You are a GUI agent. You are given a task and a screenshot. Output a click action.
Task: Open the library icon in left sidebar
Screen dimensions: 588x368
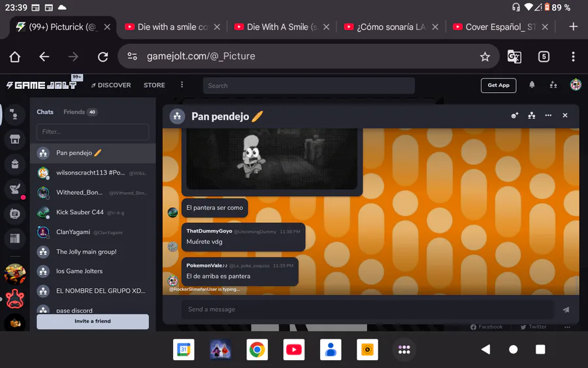[15, 239]
